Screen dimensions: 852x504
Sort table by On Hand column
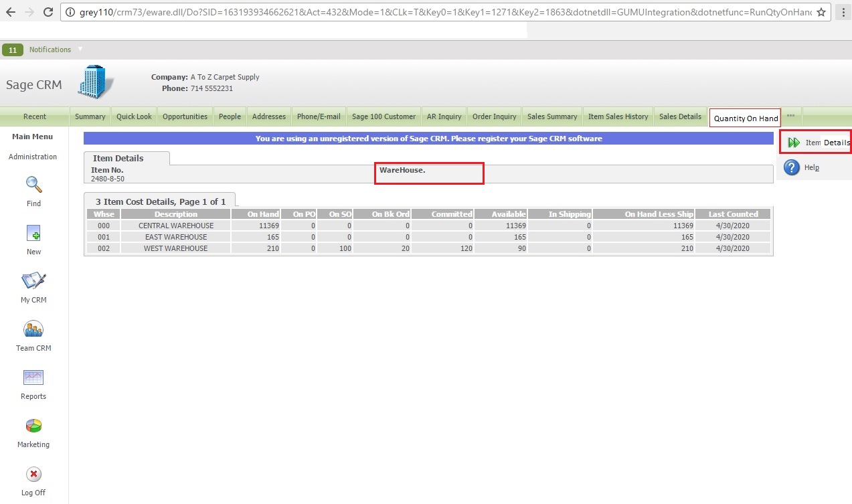263,214
